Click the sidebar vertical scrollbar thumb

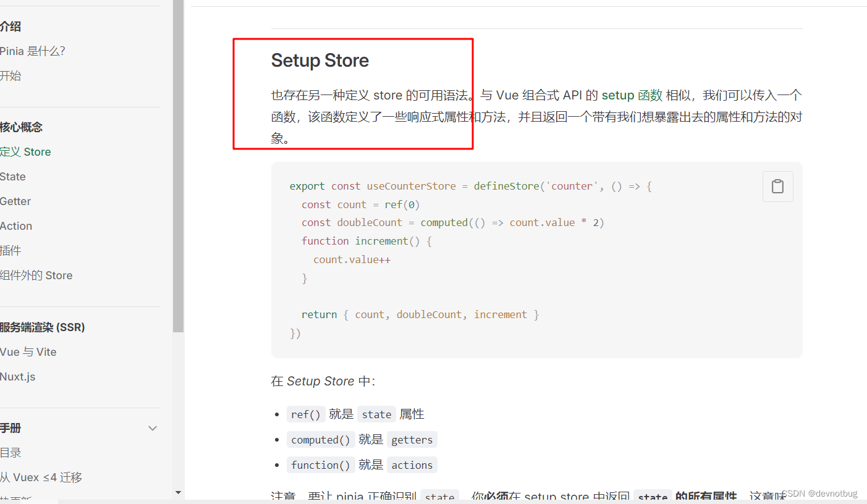pos(178,166)
